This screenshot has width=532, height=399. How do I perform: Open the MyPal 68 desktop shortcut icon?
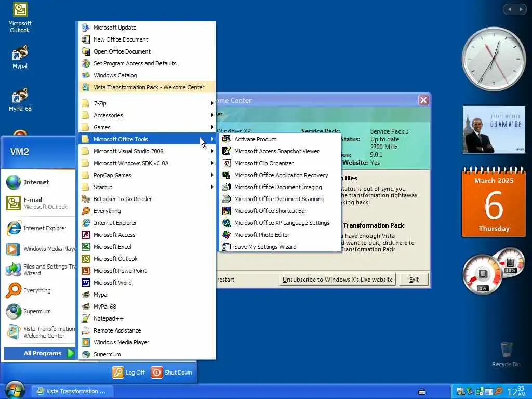pos(20,100)
